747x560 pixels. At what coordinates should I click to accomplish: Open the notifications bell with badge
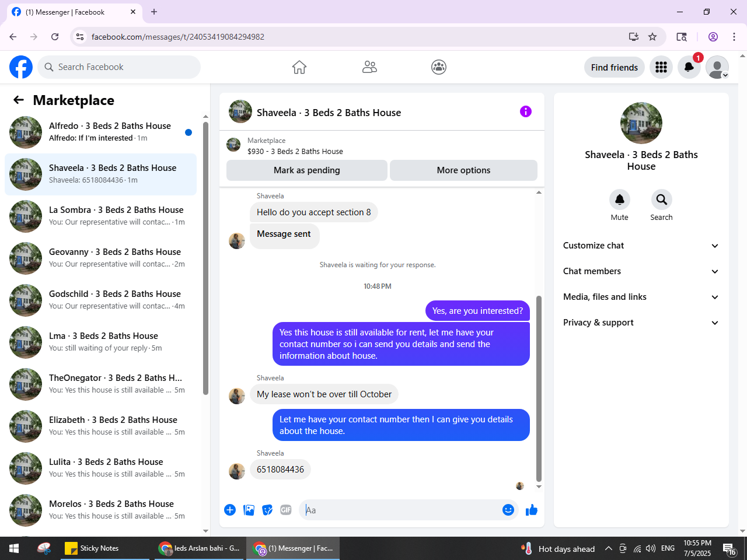click(689, 67)
